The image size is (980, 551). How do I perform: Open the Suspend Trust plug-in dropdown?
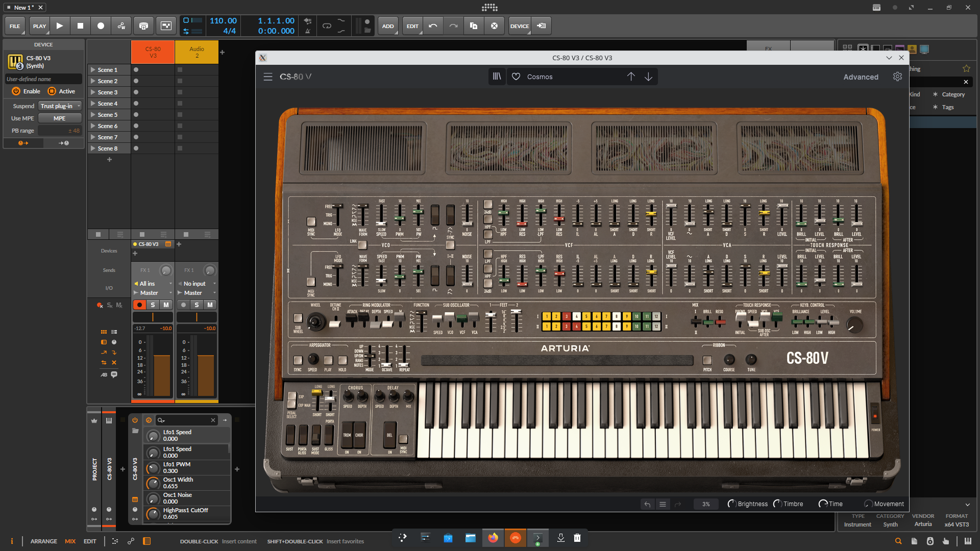click(59, 106)
